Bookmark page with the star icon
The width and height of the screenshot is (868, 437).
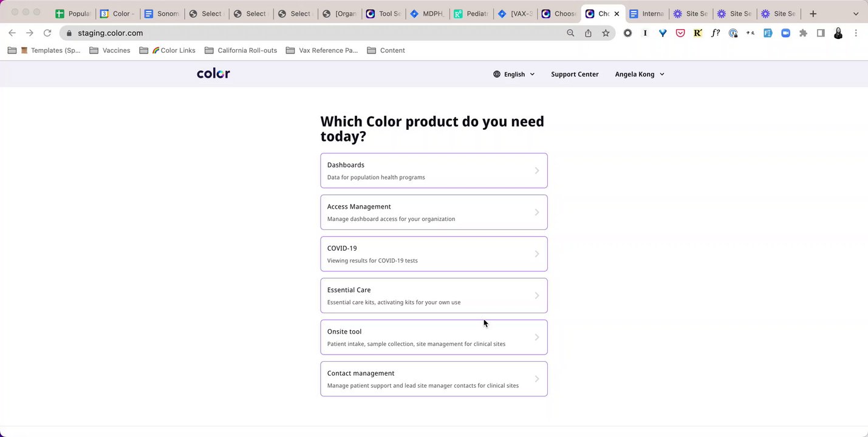(x=606, y=33)
